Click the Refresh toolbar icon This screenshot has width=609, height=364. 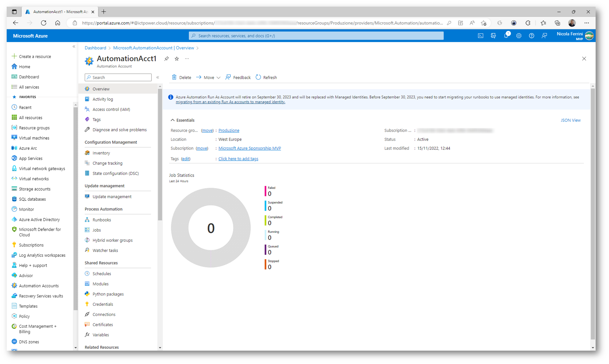pos(258,77)
